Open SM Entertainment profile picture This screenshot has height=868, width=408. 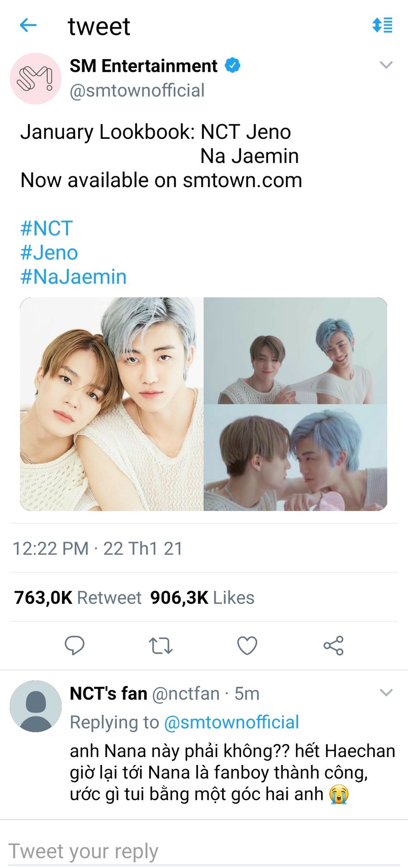36,79
